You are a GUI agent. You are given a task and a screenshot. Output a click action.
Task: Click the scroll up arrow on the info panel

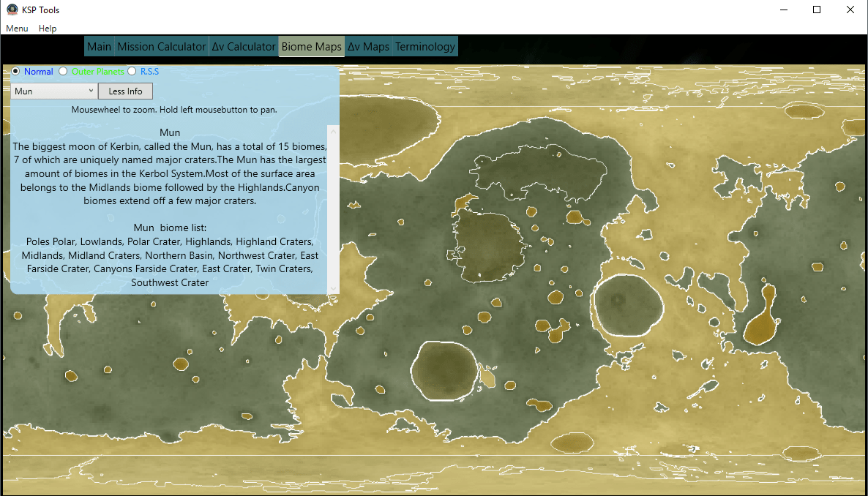[x=333, y=130]
